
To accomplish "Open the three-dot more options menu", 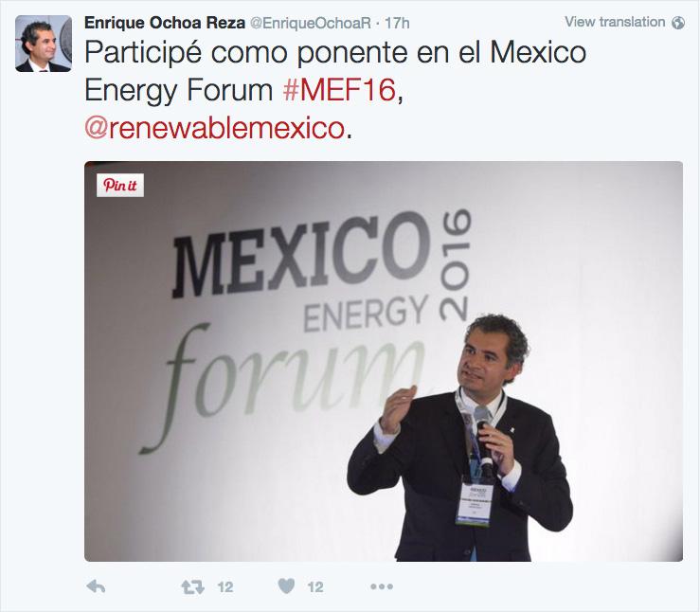I will (382, 586).
